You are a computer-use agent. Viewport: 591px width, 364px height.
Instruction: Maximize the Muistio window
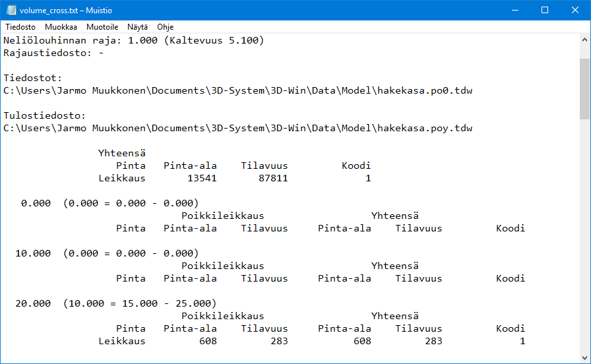tap(544, 10)
